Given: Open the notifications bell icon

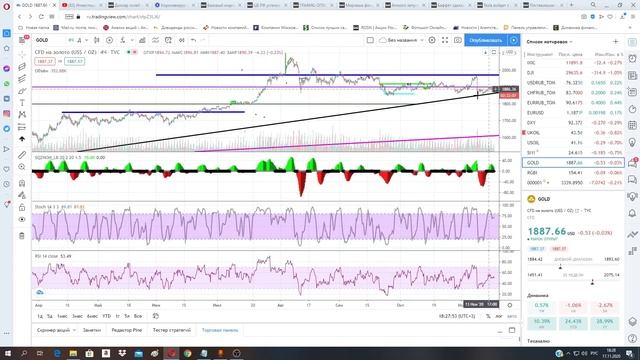Looking at the screenshot, I should [632, 213].
